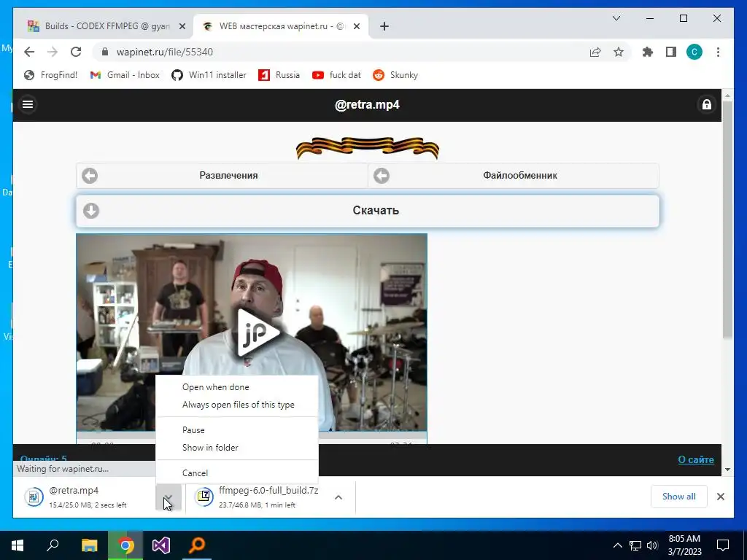Viewport: 747px width, 560px height.
Task: Go back with the browser back arrow
Action: tap(29, 52)
